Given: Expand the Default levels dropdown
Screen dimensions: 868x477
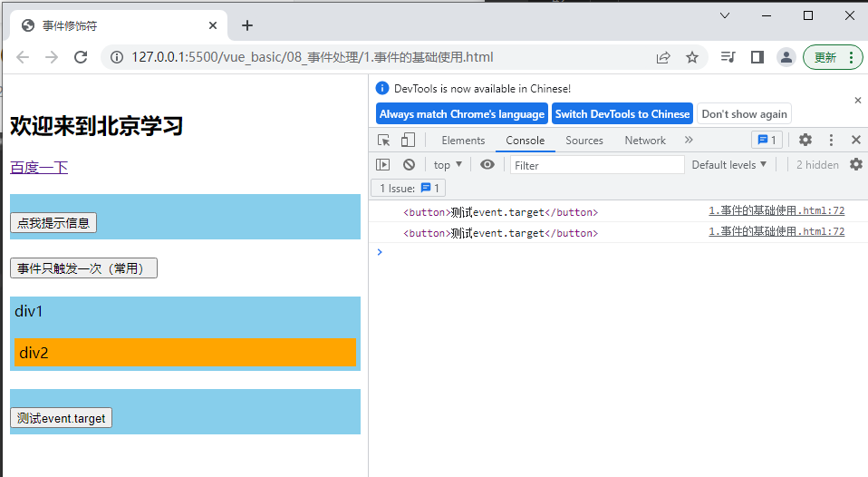Looking at the screenshot, I should point(729,165).
